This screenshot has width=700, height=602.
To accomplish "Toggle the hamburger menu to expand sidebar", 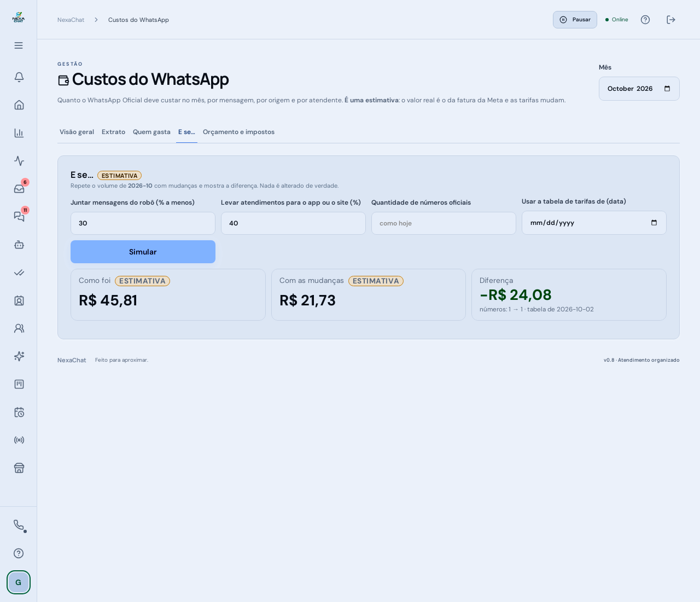I will (19, 45).
